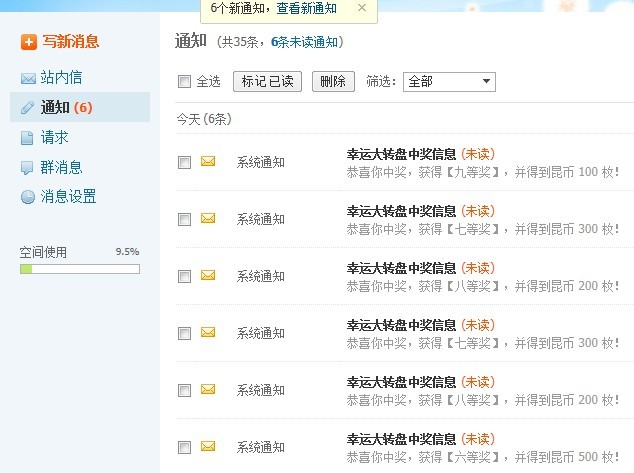Open the 6条未读通知 link in header
This screenshot has width=634, height=473.
pyautogui.click(x=304, y=42)
